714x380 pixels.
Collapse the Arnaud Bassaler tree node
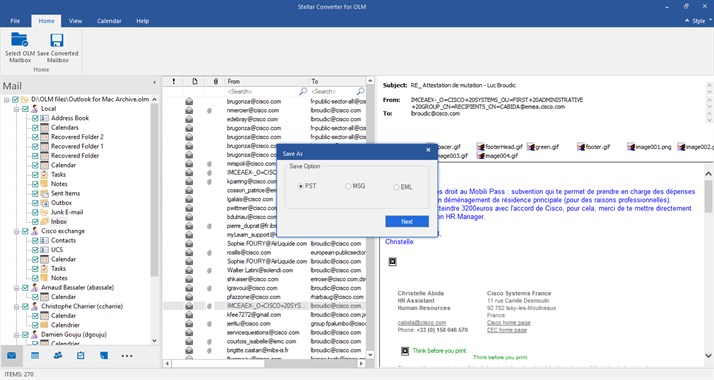click(x=16, y=288)
